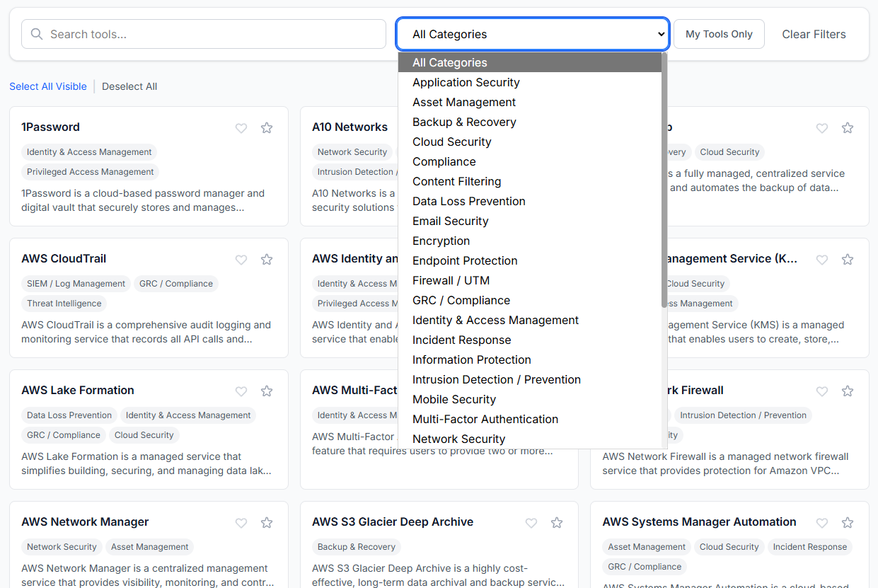Star the Key Management Service (KMS) card

pyautogui.click(x=848, y=260)
